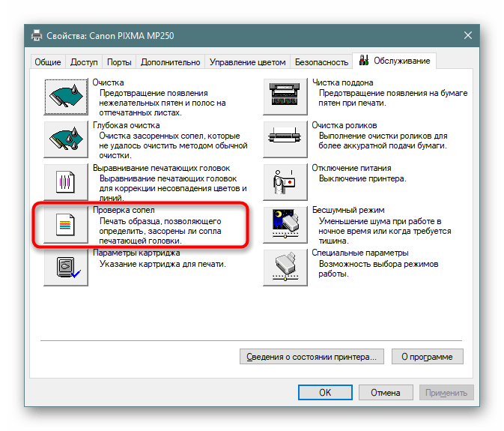Click Сведения о состоянии принтера button

(x=312, y=356)
